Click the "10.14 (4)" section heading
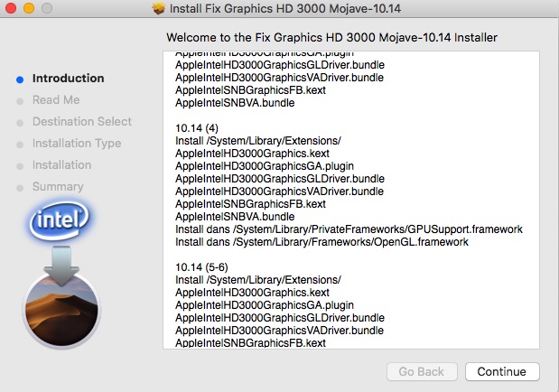The image size is (559, 392). [195, 128]
